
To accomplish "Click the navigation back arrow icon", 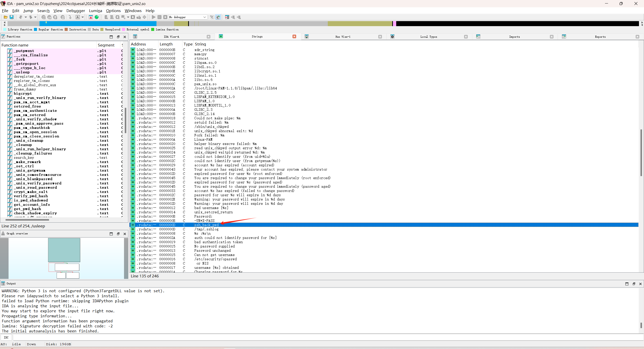I will [21, 17].
